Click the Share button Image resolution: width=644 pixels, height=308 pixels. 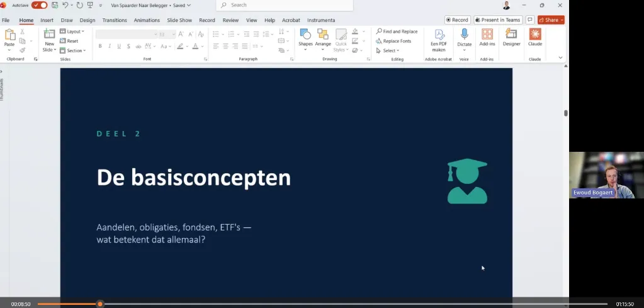551,20
